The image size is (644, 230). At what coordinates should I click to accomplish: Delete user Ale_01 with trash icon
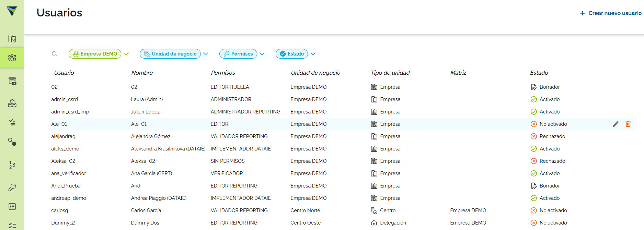[628, 124]
